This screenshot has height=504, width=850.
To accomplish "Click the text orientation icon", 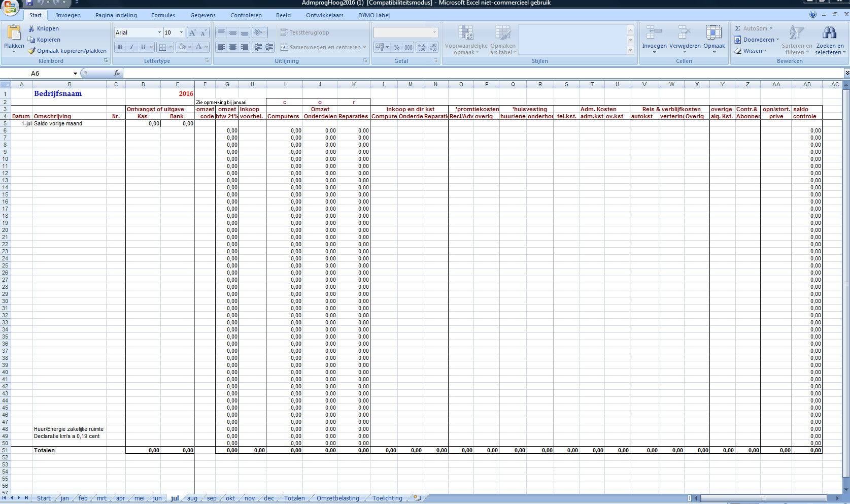I will click(258, 32).
